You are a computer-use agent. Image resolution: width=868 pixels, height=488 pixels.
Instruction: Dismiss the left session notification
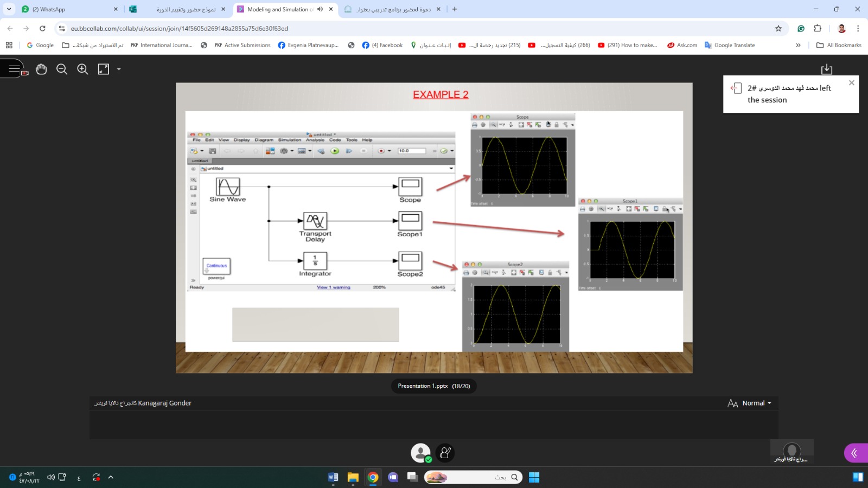(x=851, y=83)
